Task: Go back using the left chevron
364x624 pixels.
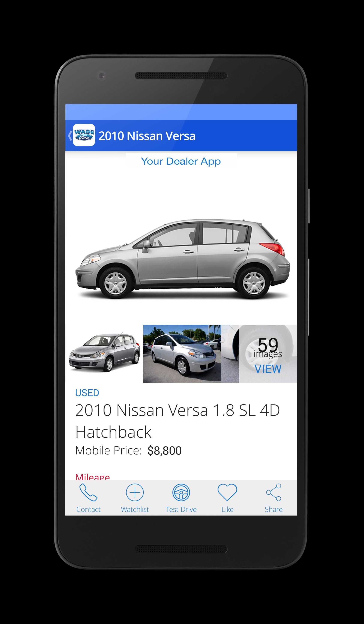Action: click(70, 136)
